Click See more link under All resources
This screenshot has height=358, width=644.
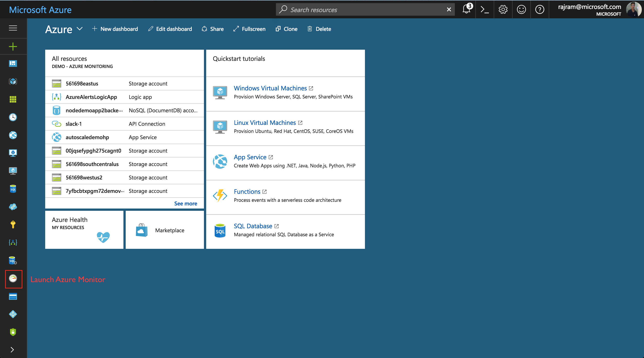click(186, 203)
